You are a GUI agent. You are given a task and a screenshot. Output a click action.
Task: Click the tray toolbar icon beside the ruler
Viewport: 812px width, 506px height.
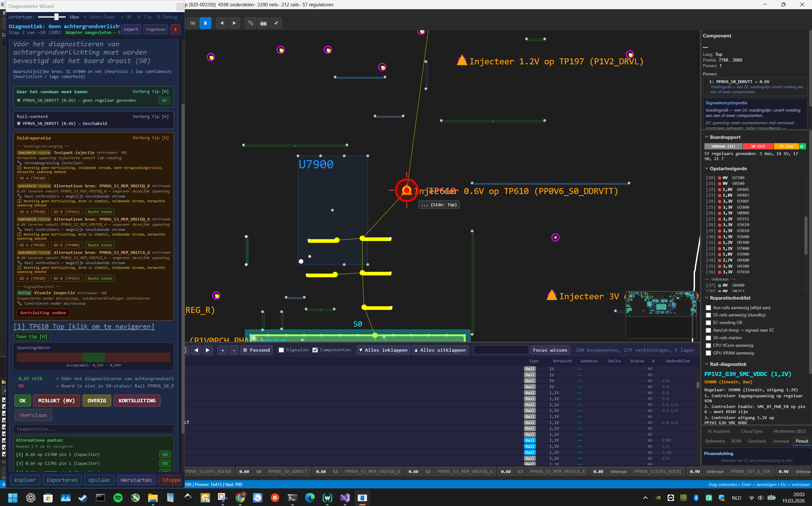[x=263, y=23]
